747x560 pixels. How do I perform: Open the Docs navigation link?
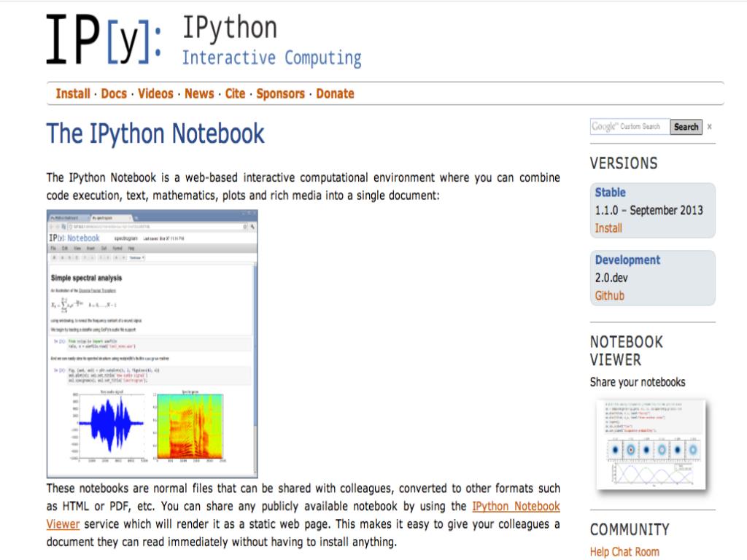click(114, 94)
